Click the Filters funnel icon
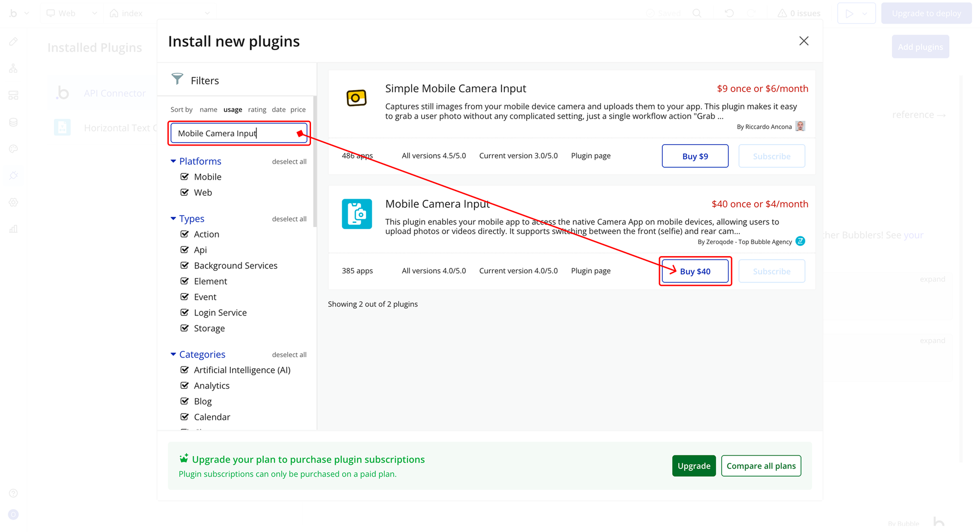This screenshot has width=980, height=532. 178,79
